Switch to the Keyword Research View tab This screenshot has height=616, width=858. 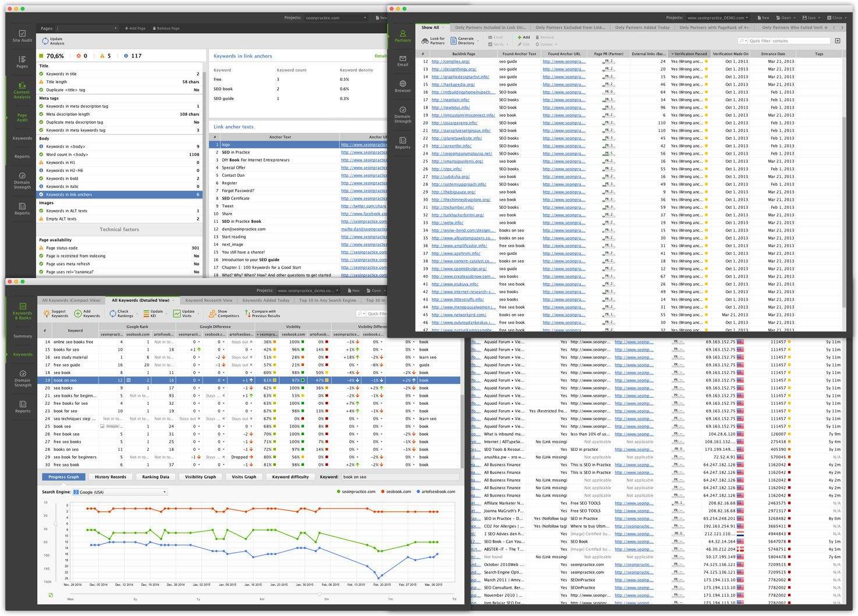[x=208, y=300]
